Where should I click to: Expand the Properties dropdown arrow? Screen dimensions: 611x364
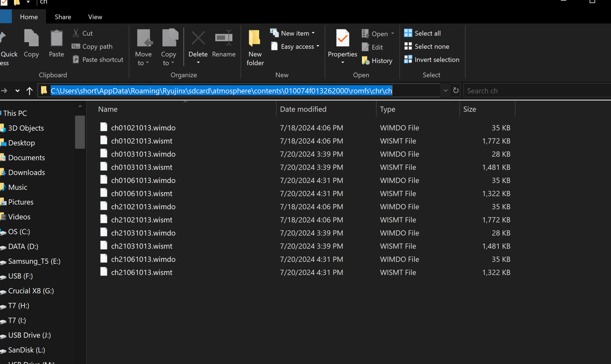coord(343,62)
